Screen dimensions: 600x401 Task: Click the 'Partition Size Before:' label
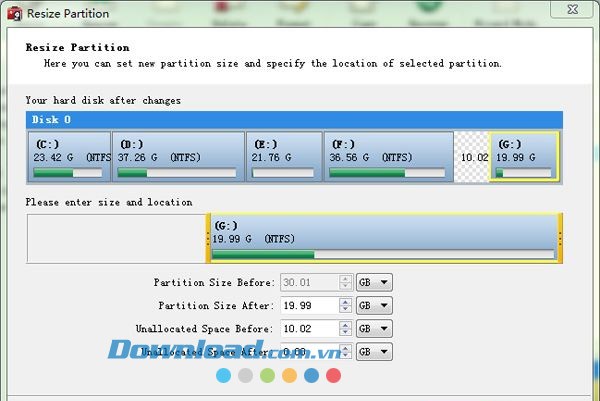[214, 282]
